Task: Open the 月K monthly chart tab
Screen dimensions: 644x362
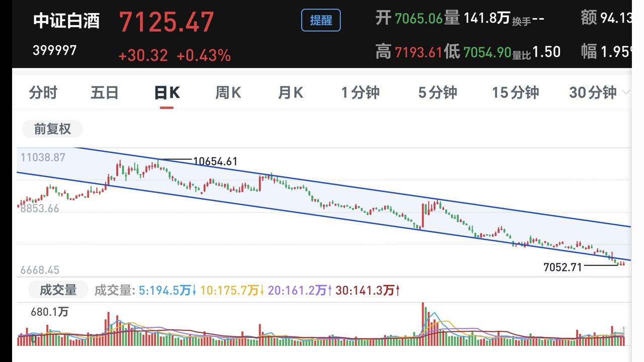Action: point(290,93)
